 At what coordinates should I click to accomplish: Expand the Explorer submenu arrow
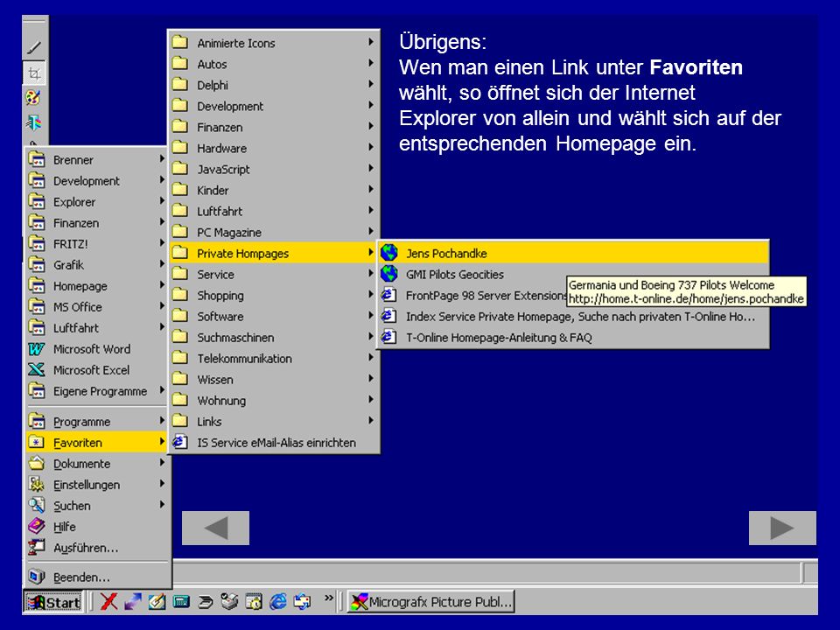(161, 201)
